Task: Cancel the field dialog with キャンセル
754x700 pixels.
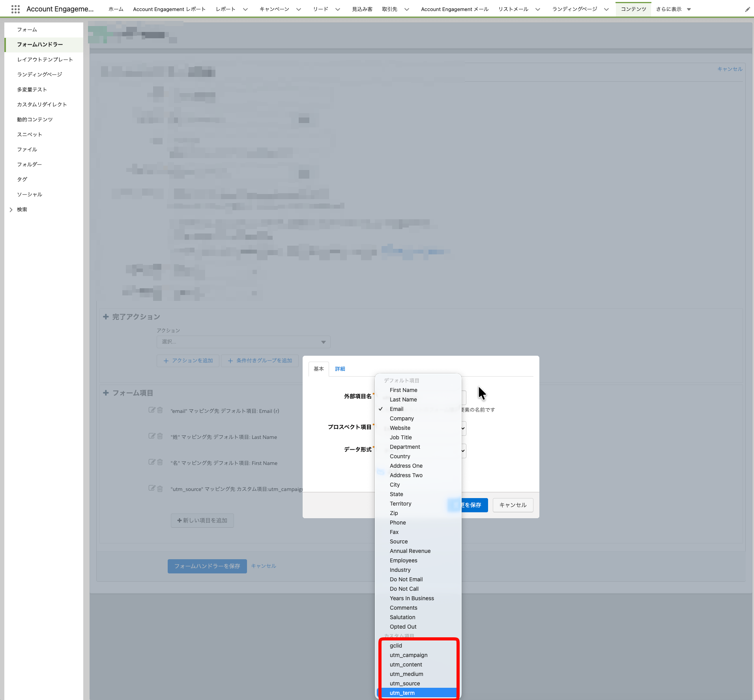Action: [513, 505]
